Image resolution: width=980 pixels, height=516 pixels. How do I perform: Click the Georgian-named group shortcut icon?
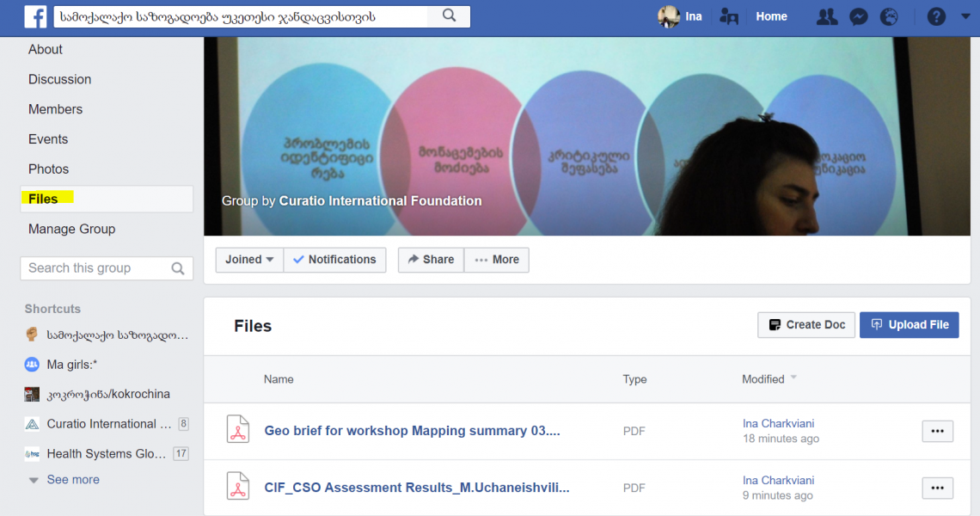(32, 335)
